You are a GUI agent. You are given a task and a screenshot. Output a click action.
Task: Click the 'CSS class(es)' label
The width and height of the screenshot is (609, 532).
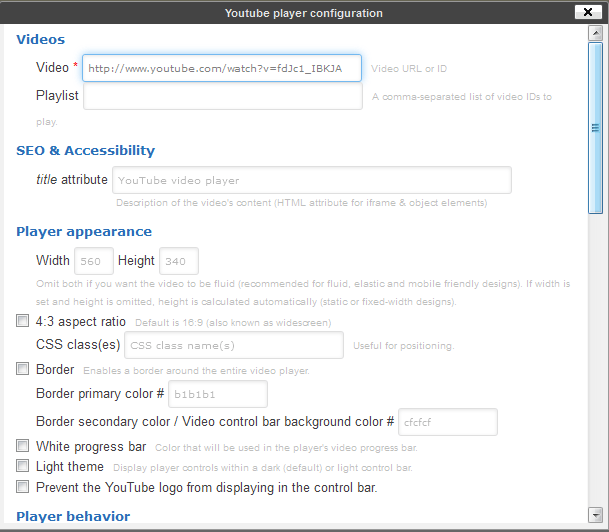click(x=78, y=345)
